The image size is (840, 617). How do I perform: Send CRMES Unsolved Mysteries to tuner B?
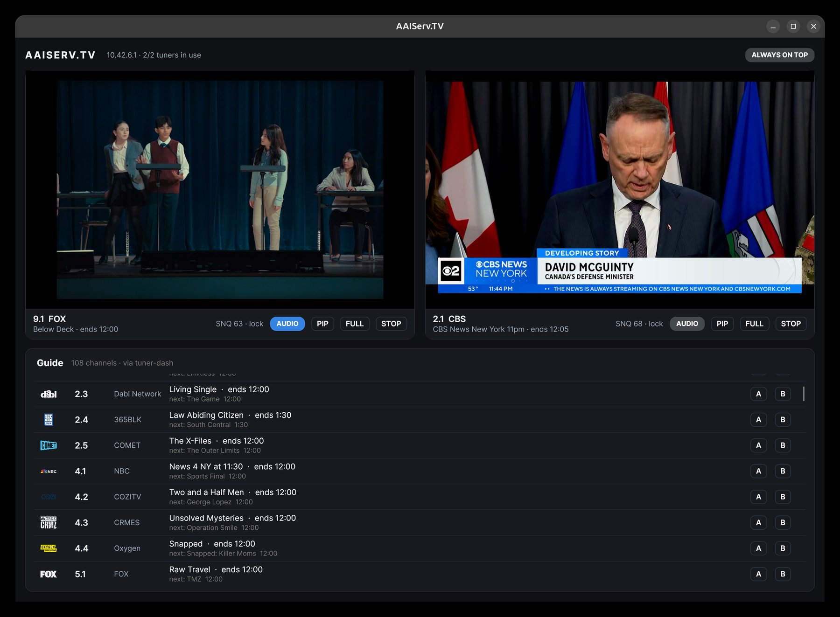tap(783, 523)
